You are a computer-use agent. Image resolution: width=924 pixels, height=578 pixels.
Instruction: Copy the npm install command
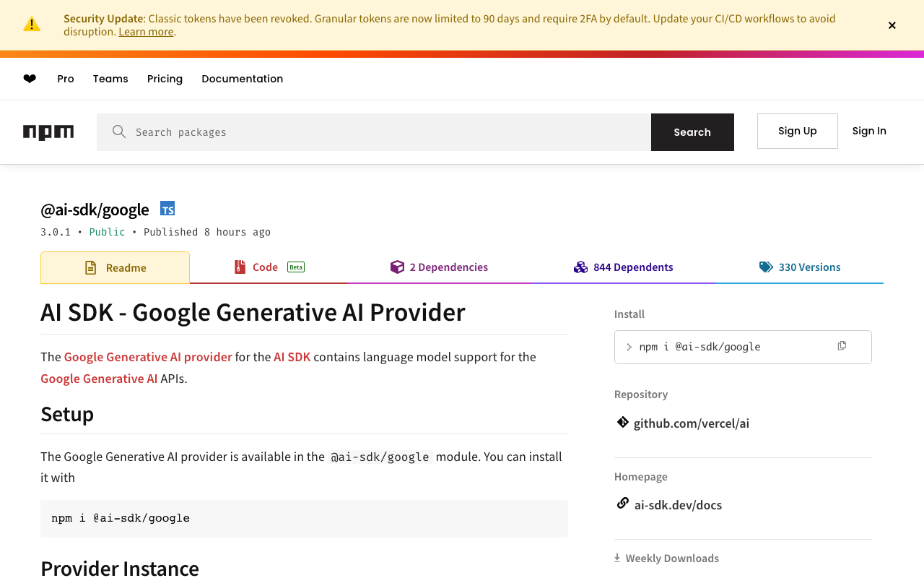pyautogui.click(x=842, y=346)
